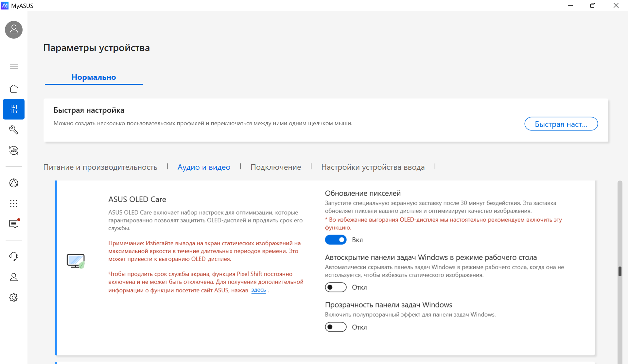Select the Нормально mode tab
This screenshot has width=628, height=364.
(x=94, y=77)
